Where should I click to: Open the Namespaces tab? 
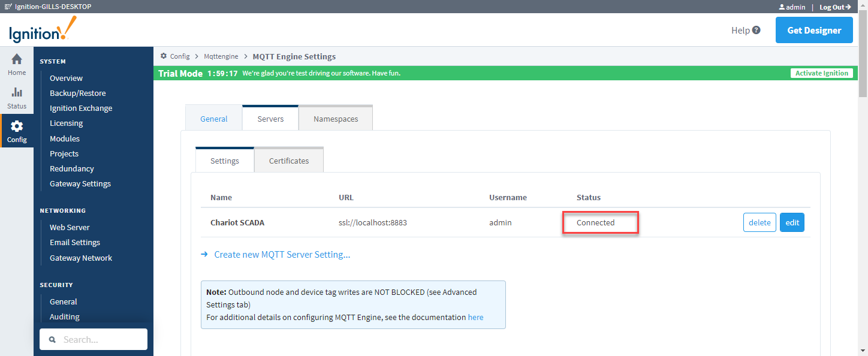click(x=336, y=118)
